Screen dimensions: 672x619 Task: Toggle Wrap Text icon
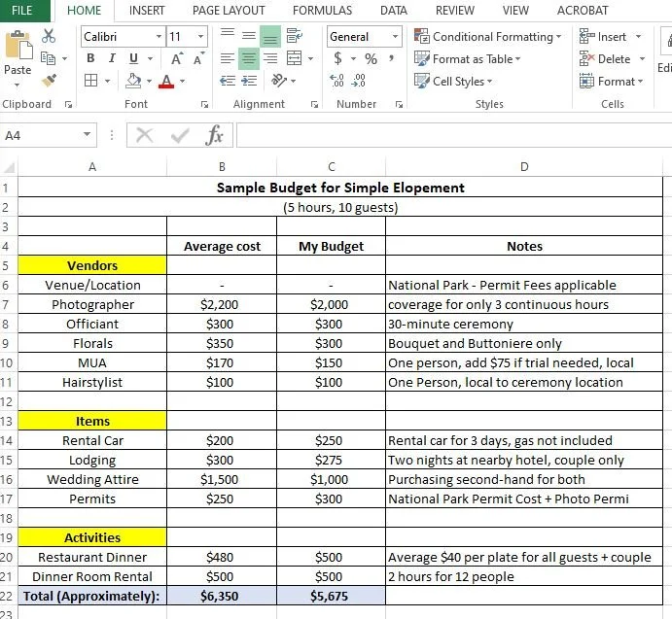[295, 36]
